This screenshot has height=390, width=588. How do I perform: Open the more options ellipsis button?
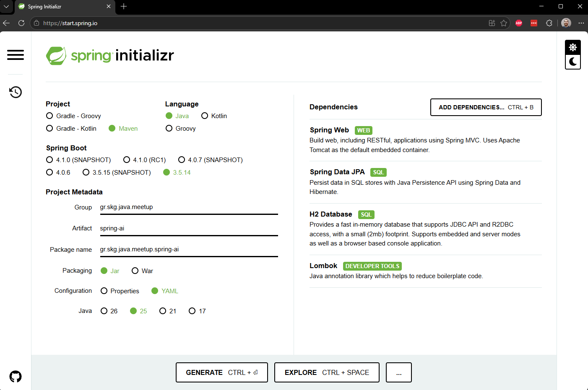tap(399, 372)
